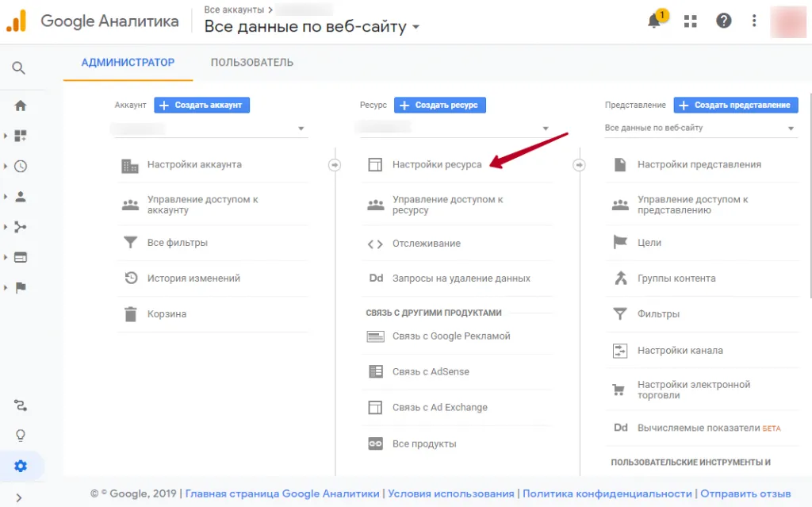Viewport: 812px width, 507px height.
Task: Click the Все аккаунты breadcrumb
Action: point(234,10)
